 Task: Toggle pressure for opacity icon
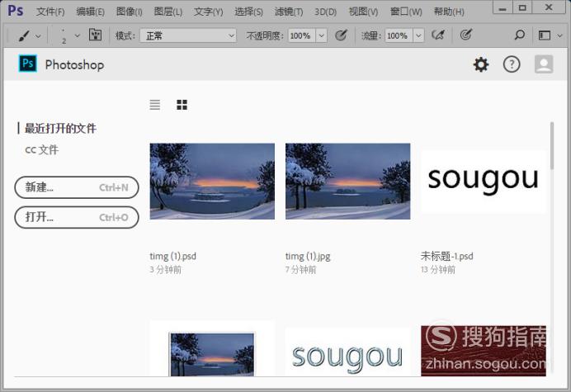point(341,35)
